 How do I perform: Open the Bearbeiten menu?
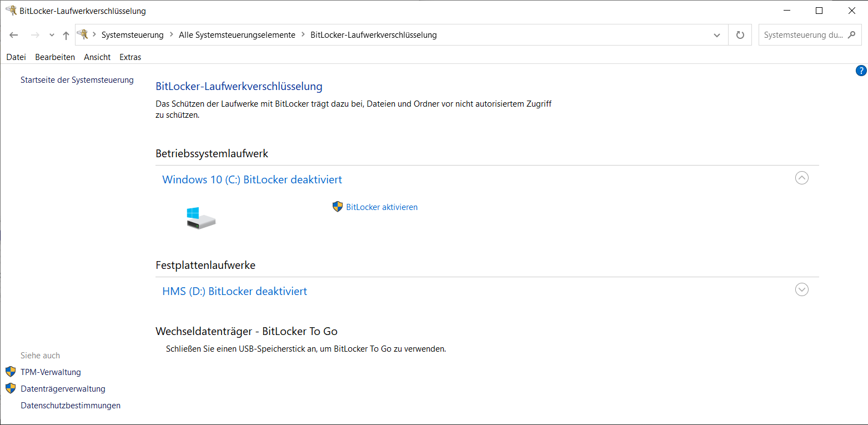[x=55, y=57]
